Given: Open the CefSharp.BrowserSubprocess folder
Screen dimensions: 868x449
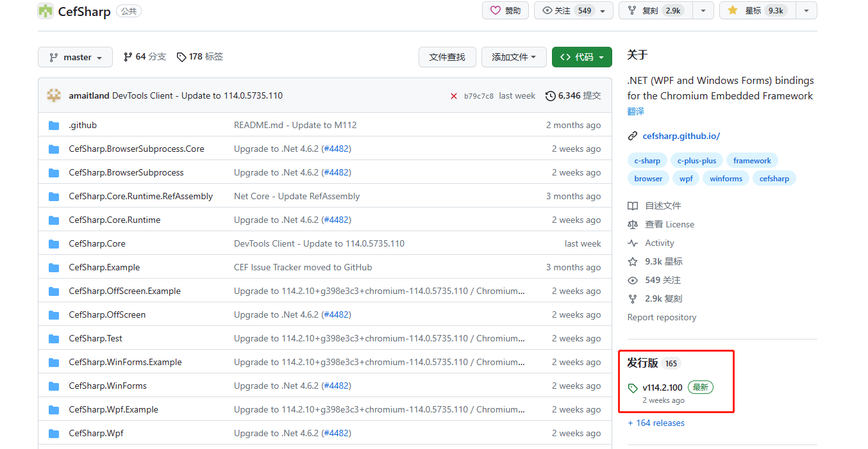Looking at the screenshot, I should (x=126, y=173).
